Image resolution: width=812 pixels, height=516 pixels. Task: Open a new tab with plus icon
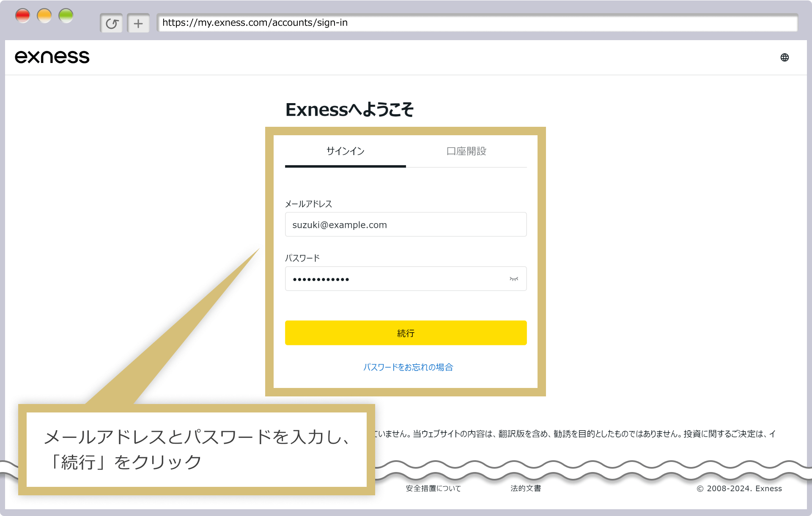(x=138, y=23)
